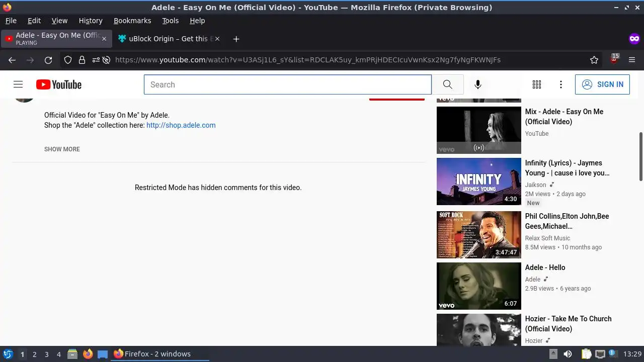Open the View menu
Viewport: 644px width, 362px height.
[59, 21]
